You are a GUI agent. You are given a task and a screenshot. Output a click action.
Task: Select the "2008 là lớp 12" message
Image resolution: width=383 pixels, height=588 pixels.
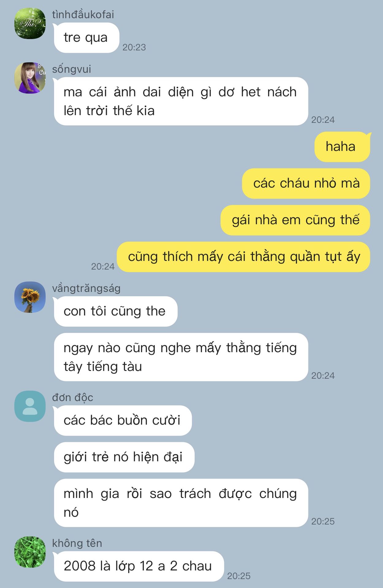[139, 566]
